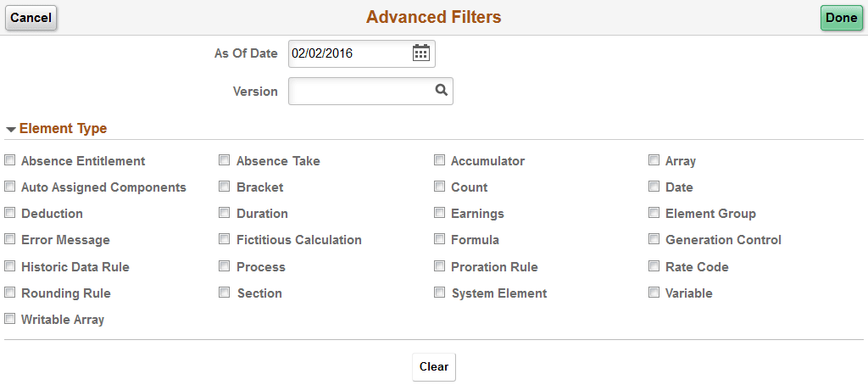Collapse the Element Type section
The height and width of the screenshot is (385, 868).
(x=11, y=130)
